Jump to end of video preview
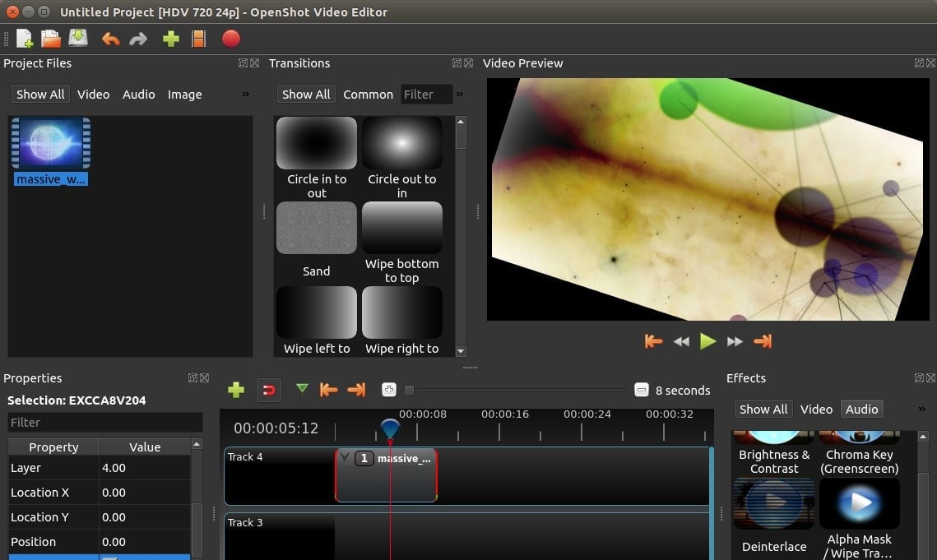 click(763, 341)
